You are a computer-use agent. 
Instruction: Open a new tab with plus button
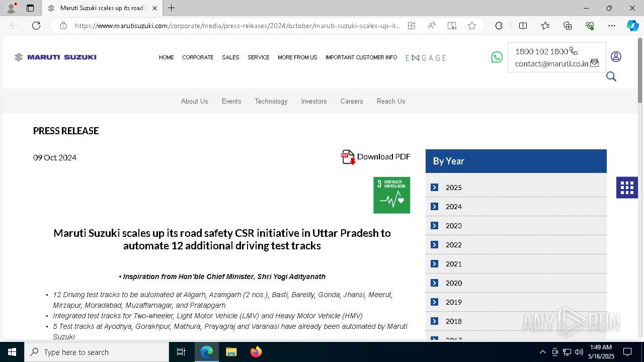(172, 8)
